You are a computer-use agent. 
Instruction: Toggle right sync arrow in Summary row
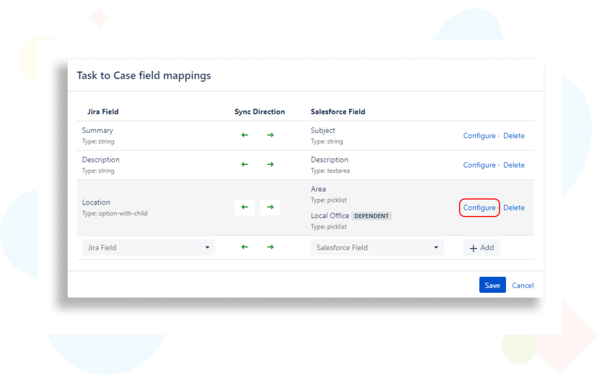click(x=270, y=135)
